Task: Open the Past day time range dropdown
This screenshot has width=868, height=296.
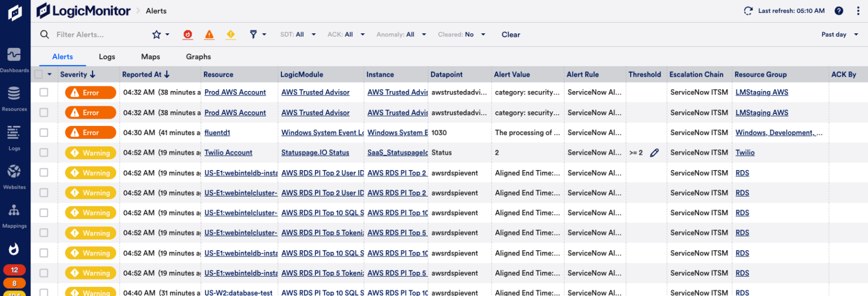Action: [x=837, y=34]
